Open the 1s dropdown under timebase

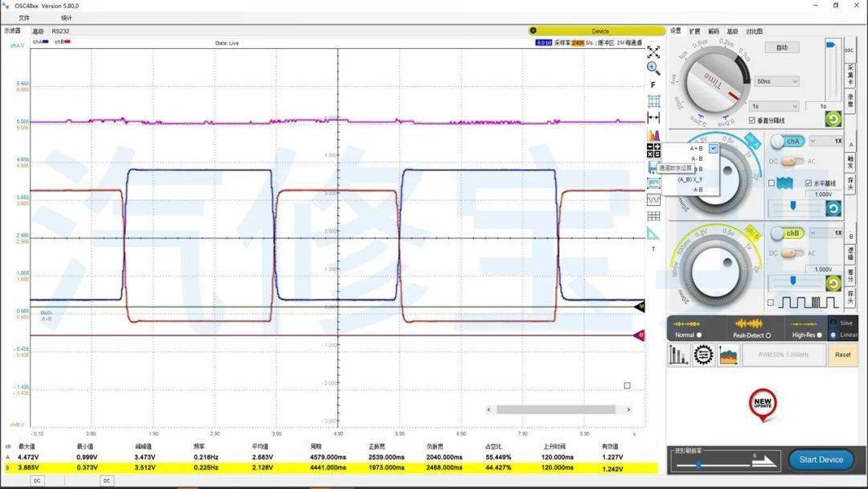pyautogui.click(x=774, y=106)
